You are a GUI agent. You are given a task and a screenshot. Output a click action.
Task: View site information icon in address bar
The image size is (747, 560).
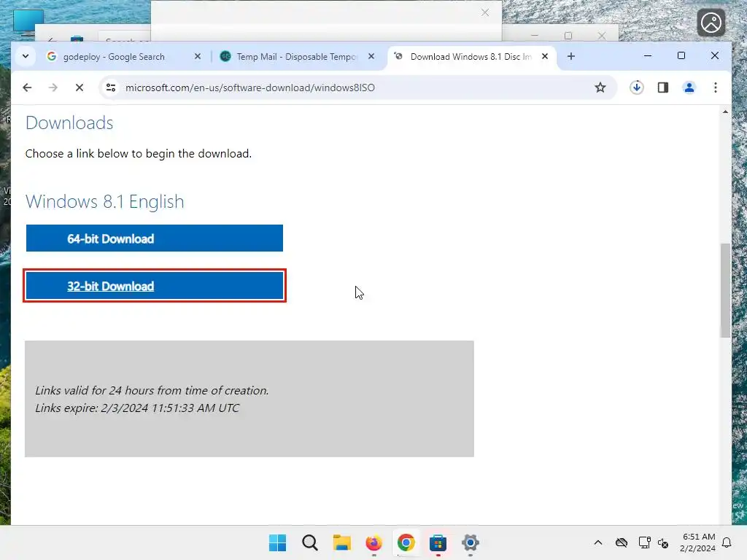pyautogui.click(x=111, y=87)
